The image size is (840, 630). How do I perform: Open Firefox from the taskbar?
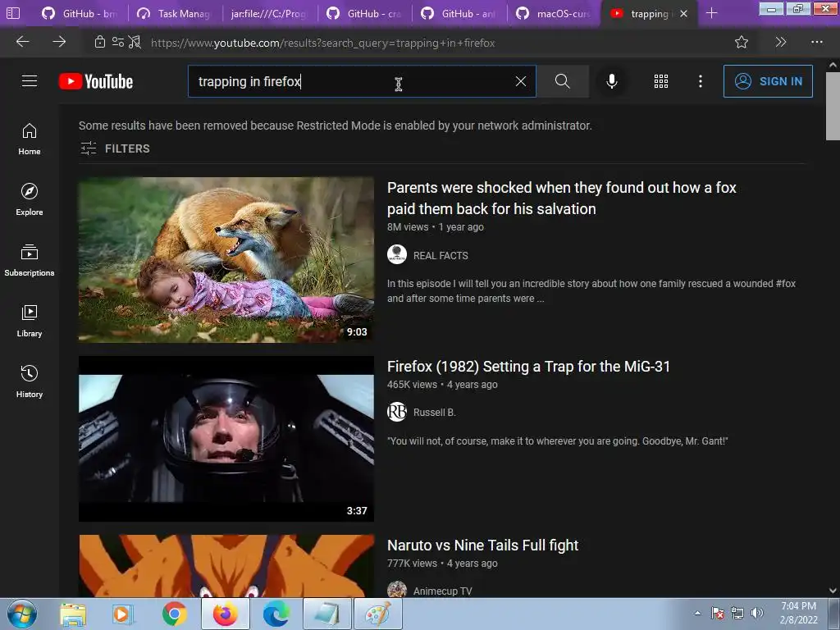point(225,614)
